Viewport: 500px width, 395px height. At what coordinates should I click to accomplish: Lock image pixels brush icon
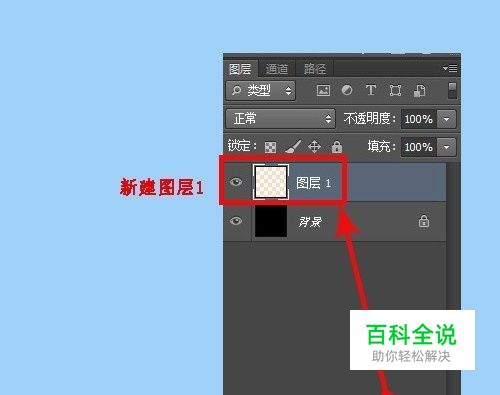point(293,146)
